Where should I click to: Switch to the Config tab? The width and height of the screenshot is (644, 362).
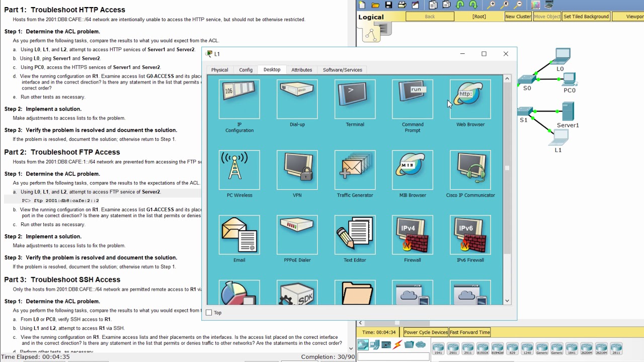coord(246,70)
